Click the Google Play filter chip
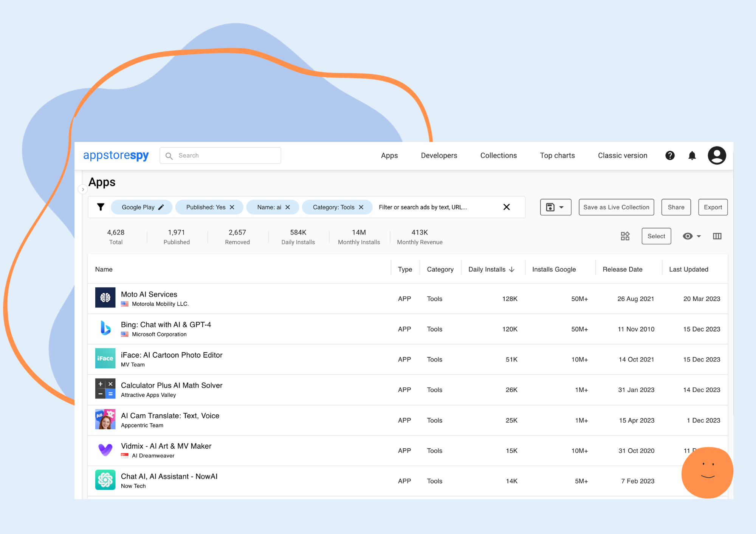756x534 pixels. (x=141, y=207)
